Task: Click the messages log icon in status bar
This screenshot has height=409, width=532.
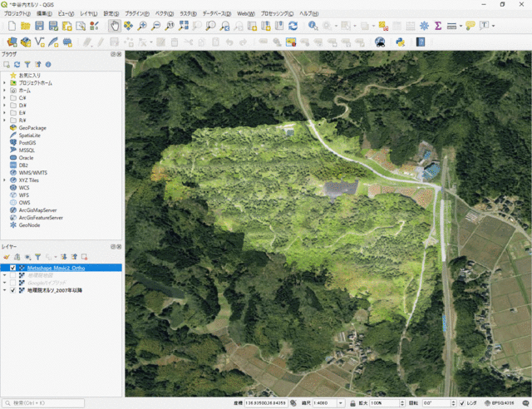Action: click(x=525, y=403)
